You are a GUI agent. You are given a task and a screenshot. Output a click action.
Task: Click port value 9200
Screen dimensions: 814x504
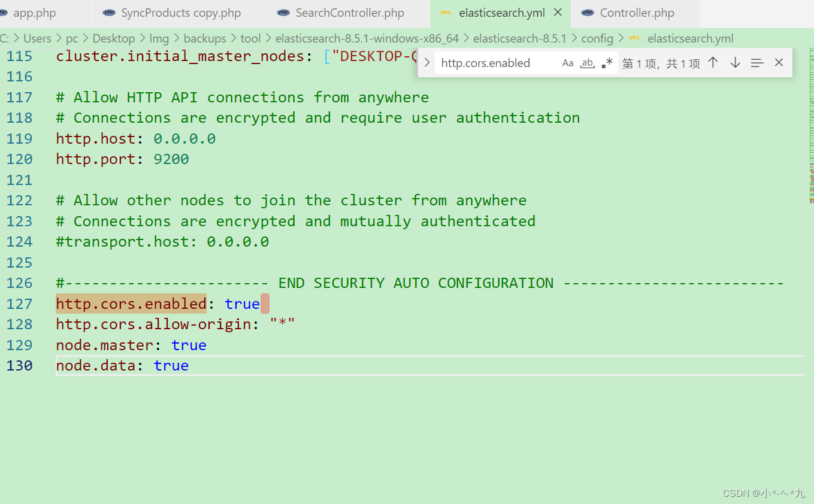pyautogui.click(x=171, y=159)
